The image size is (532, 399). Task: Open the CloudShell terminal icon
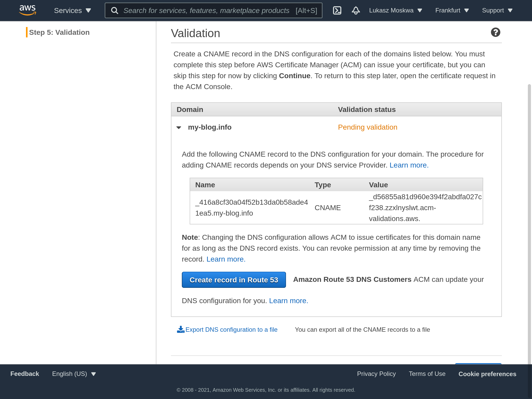(337, 10)
